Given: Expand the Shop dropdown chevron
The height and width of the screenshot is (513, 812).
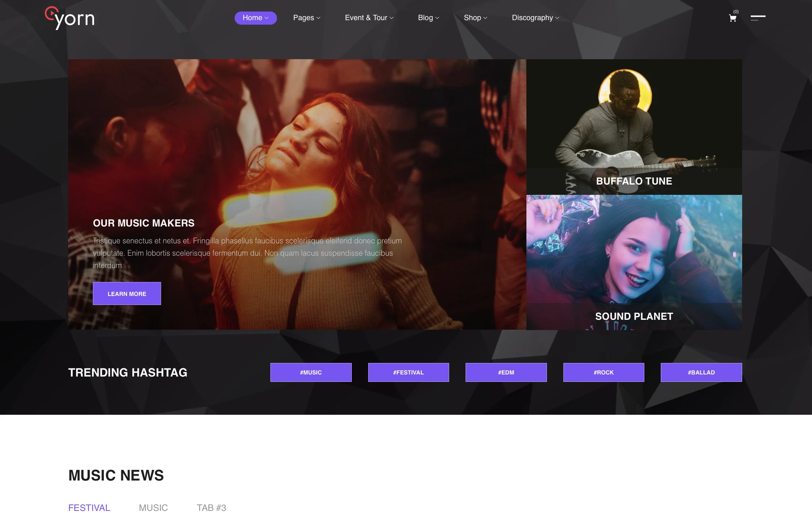Looking at the screenshot, I should [x=485, y=18].
